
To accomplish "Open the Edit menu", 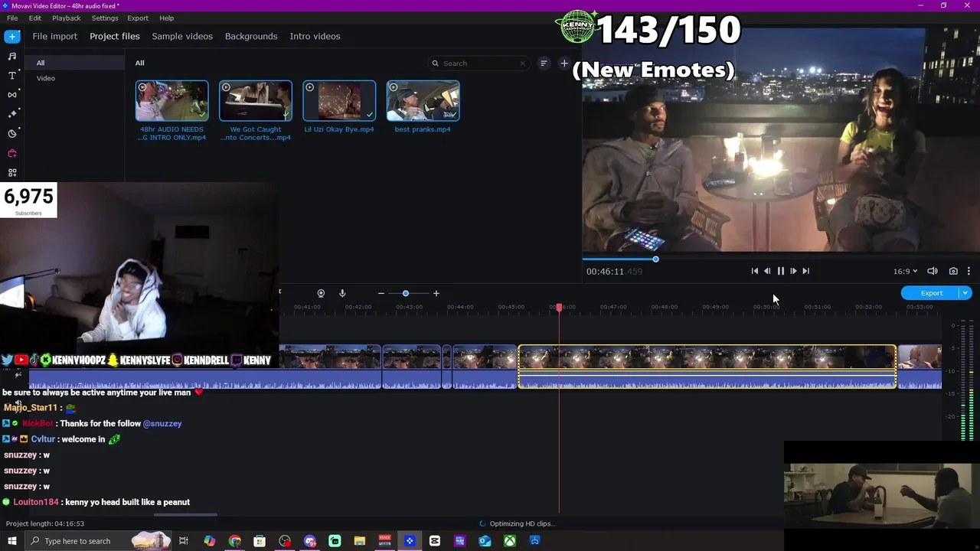I will click(35, 18).
